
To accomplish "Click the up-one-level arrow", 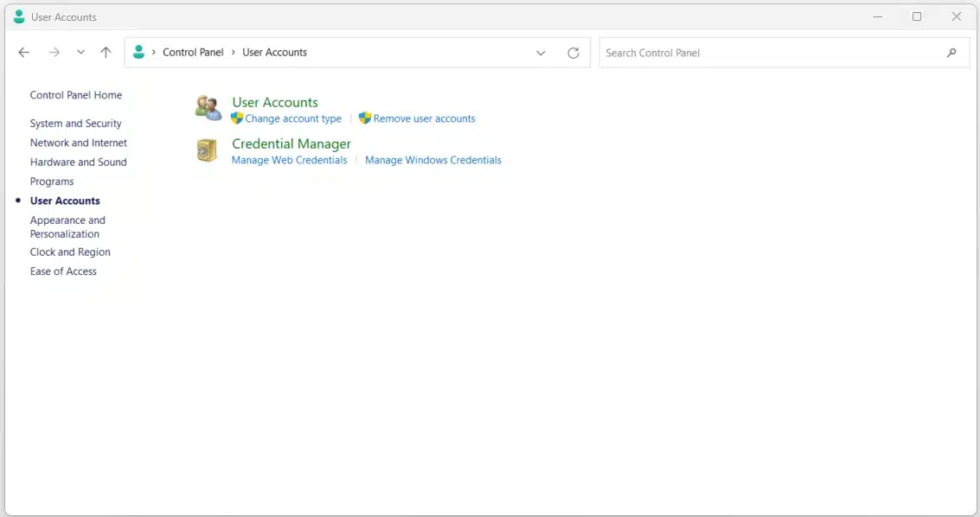I will tap(106, 52).
